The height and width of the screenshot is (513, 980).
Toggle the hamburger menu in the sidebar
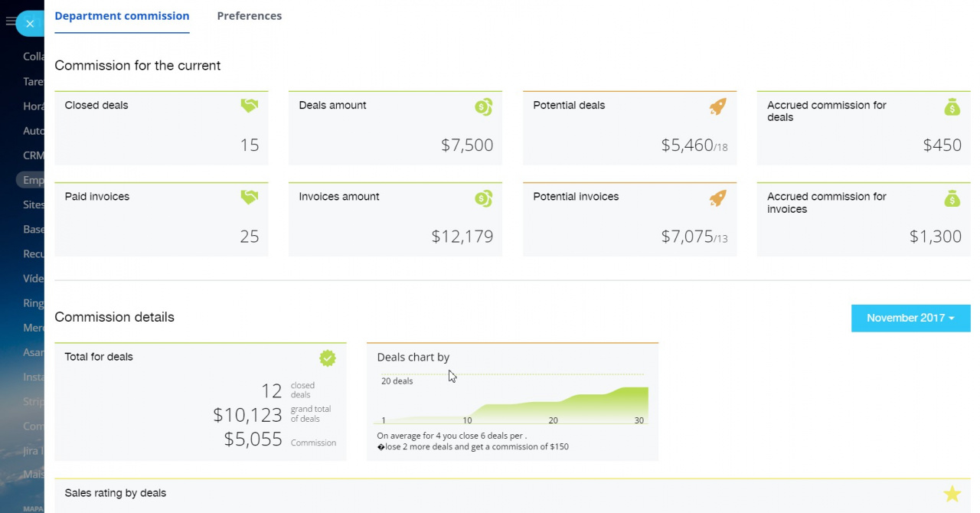(x=10, y=22)
